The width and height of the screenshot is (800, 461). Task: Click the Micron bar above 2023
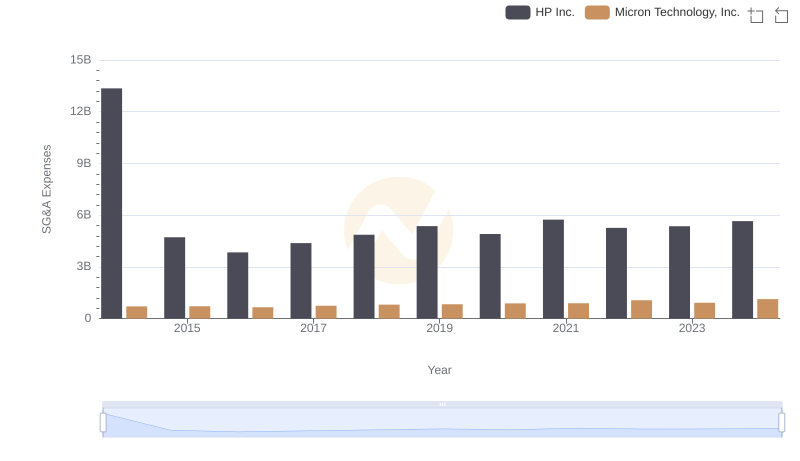pyautogui.click(x=705, y=311)
